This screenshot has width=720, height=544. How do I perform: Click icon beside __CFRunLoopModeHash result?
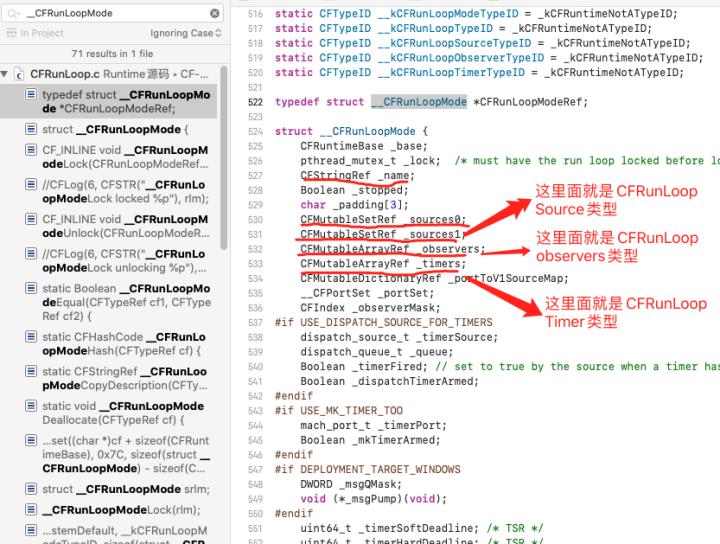(31, 336)
